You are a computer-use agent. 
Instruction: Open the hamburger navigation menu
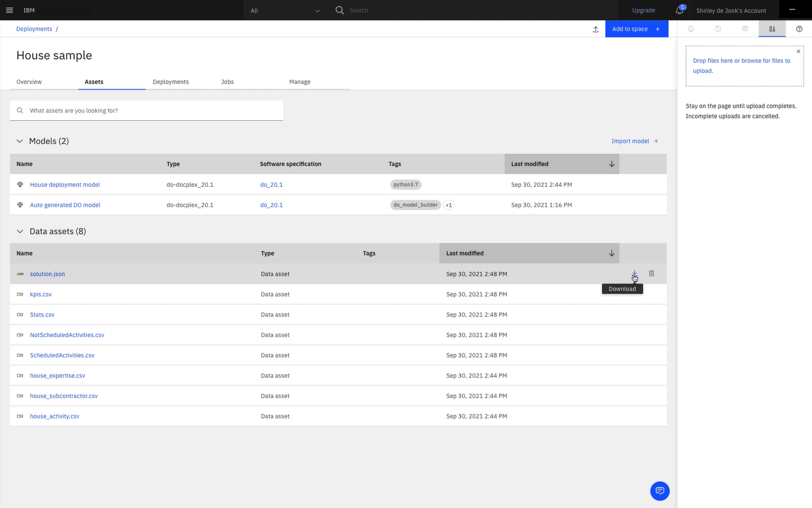click(x=9, y=10)
